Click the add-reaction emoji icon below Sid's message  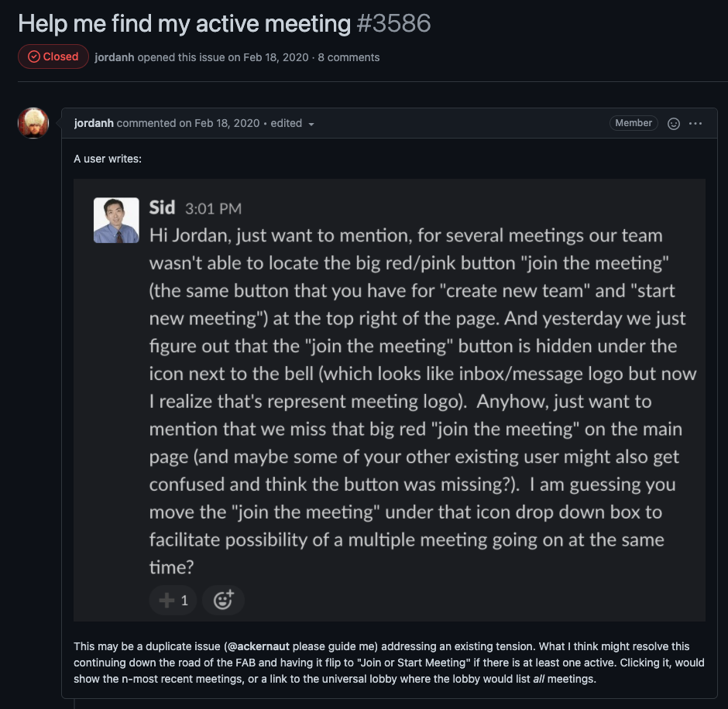[x=222, y=600]
